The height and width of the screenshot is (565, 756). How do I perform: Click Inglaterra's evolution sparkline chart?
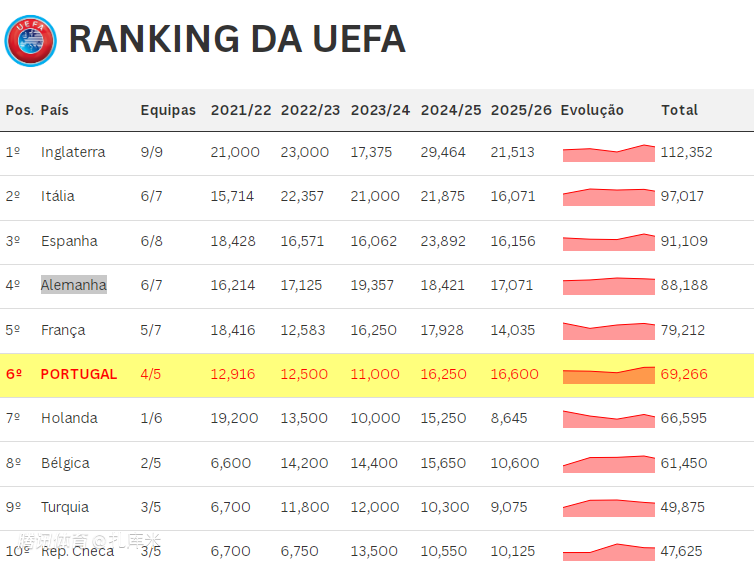tap(608, 153)
